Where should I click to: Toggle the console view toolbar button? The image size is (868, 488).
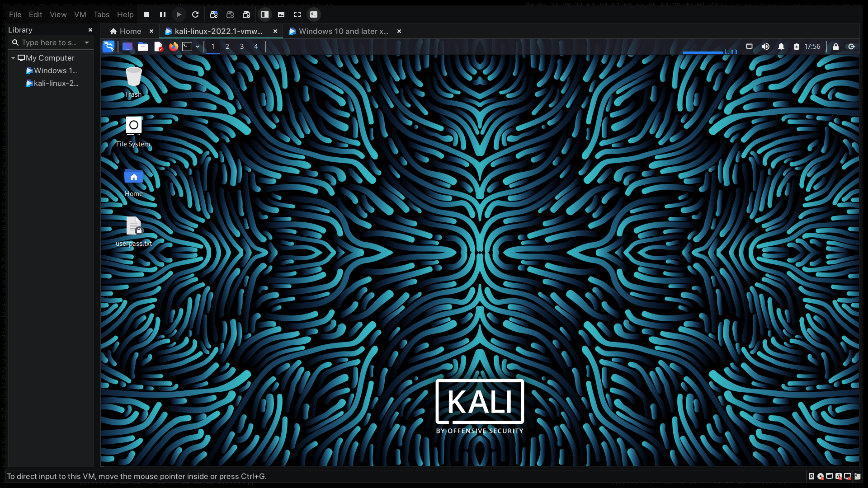314,14
